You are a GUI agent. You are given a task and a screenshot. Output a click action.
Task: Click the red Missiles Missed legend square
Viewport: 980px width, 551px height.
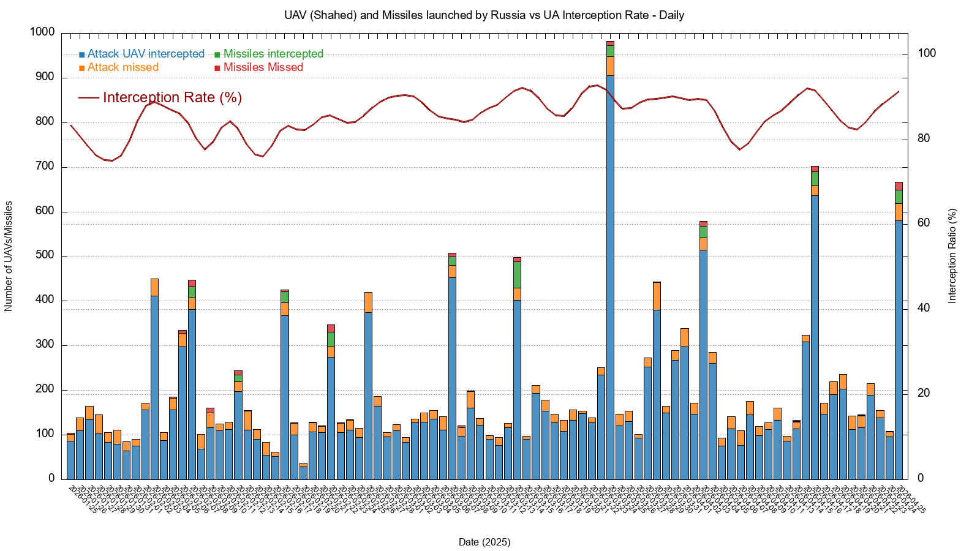click(217, 68)
